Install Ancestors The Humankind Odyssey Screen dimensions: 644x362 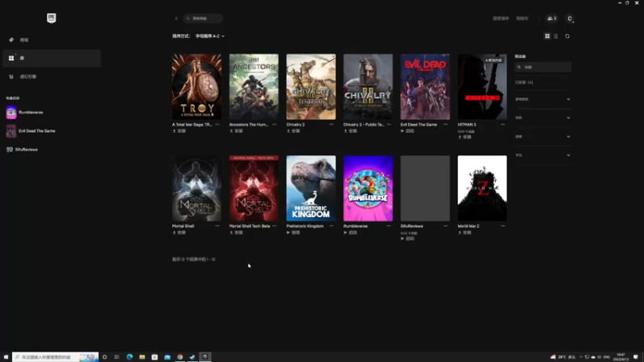pos(236,131)
